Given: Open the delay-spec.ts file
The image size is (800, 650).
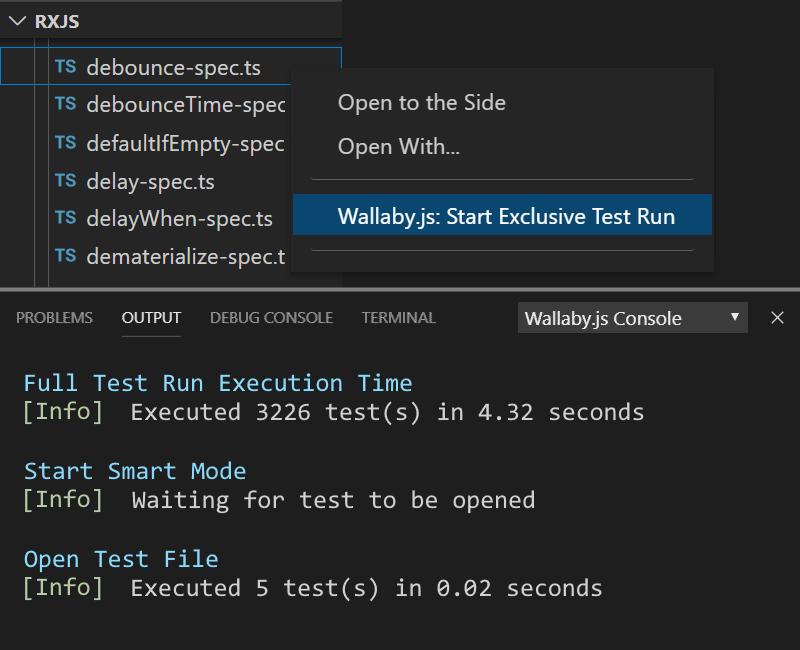Looking at the screenshot, I should pyautogui.click(x=151, y=182).
